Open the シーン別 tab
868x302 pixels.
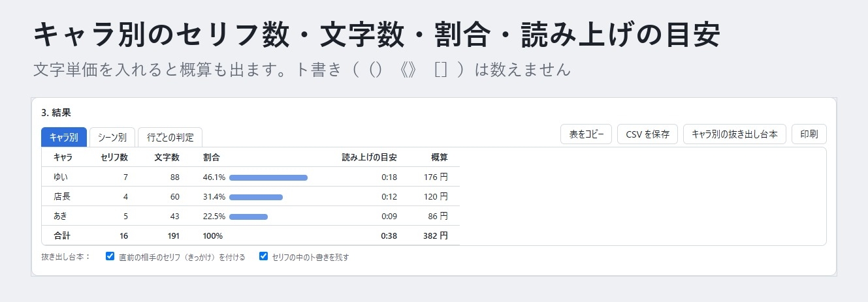[x=112, y=137]
